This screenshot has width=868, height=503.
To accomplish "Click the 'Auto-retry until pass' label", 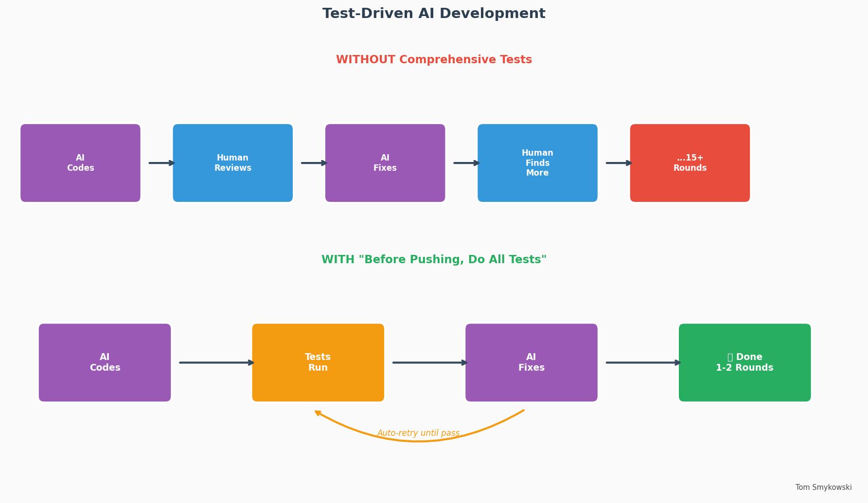I will click(x=418, y=433).
